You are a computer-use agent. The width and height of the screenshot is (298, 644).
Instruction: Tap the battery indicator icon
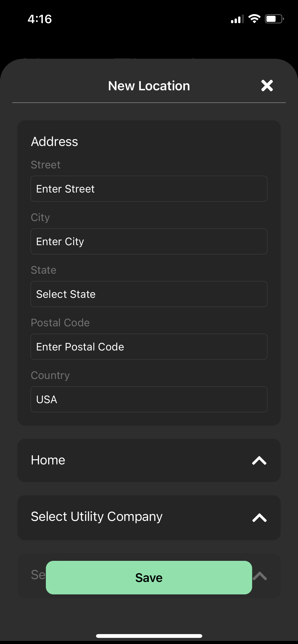(274, 19)
